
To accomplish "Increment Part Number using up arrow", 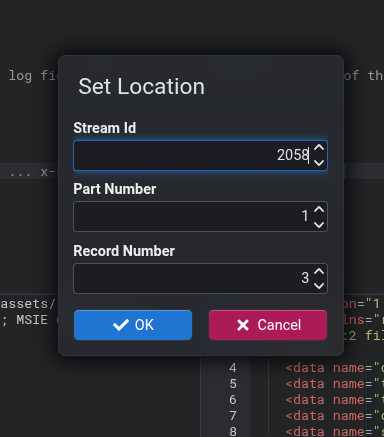I will click(319, 209).
